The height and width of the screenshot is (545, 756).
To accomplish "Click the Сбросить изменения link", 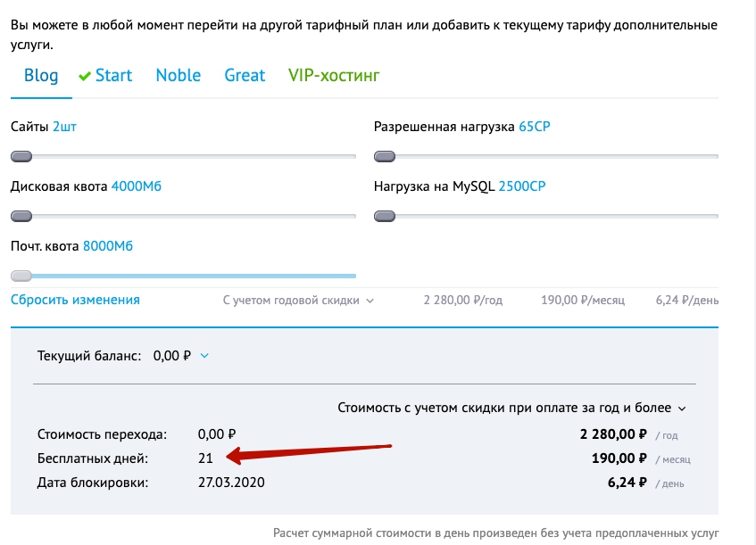I will coord(75,300).
